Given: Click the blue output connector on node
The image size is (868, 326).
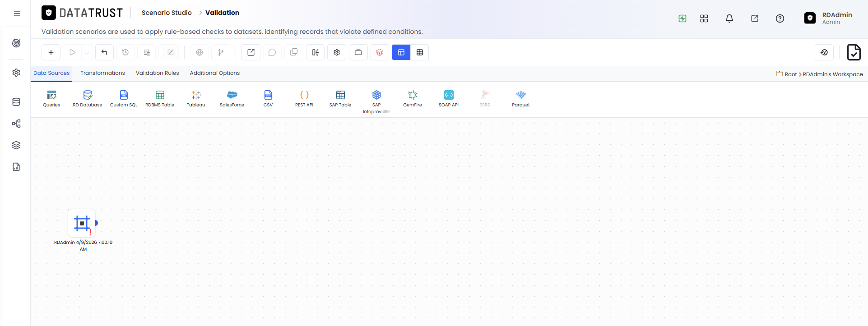Looking at the screenshot, I should pyautogui.click(x=97, y=223).
